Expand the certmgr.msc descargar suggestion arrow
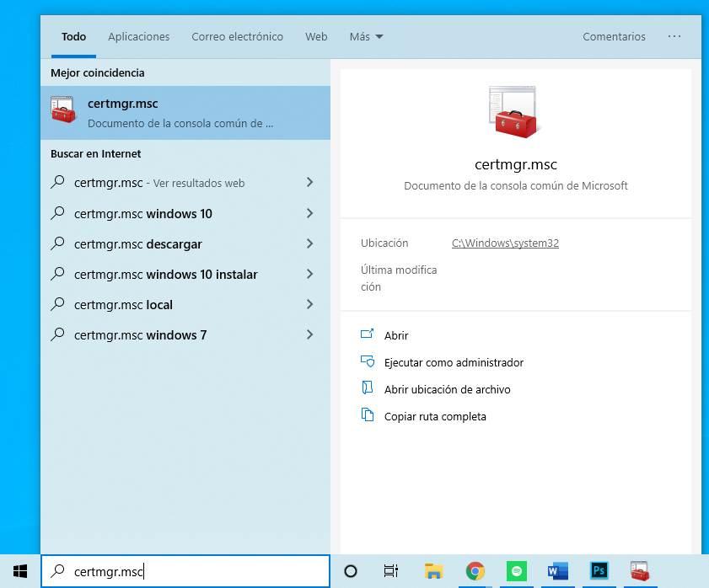709x588 pixels. [x=309, y=243]
